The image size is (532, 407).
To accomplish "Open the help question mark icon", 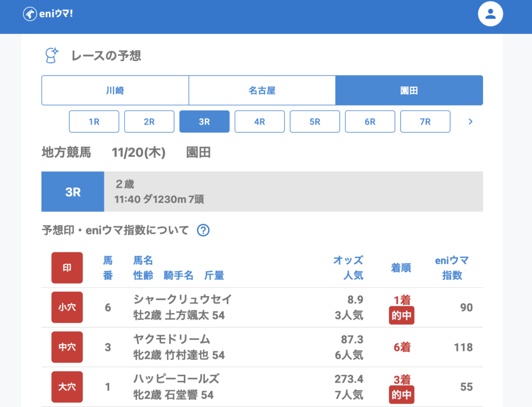I will [203, 230].
